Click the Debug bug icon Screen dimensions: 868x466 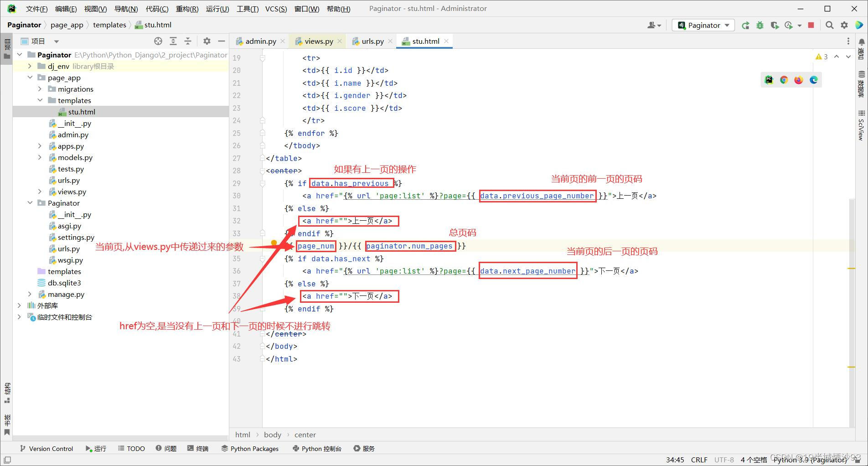tap(760, 26)
